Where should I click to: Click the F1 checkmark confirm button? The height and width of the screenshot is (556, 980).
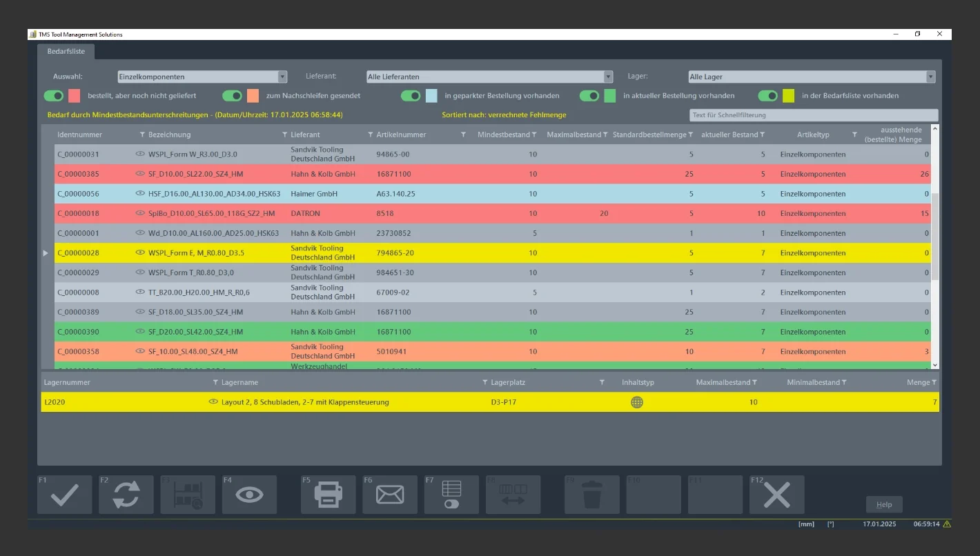[64, 495]
